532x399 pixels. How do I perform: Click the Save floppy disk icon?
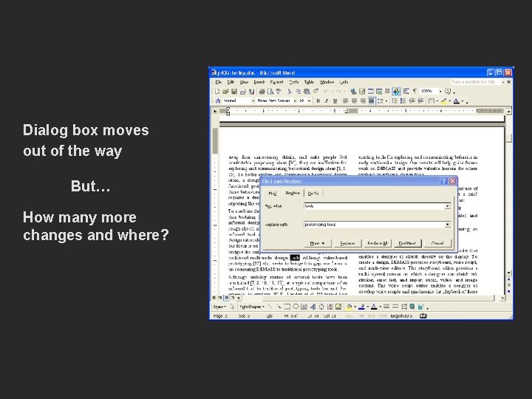pyautogui.click(x=234, y=92)
